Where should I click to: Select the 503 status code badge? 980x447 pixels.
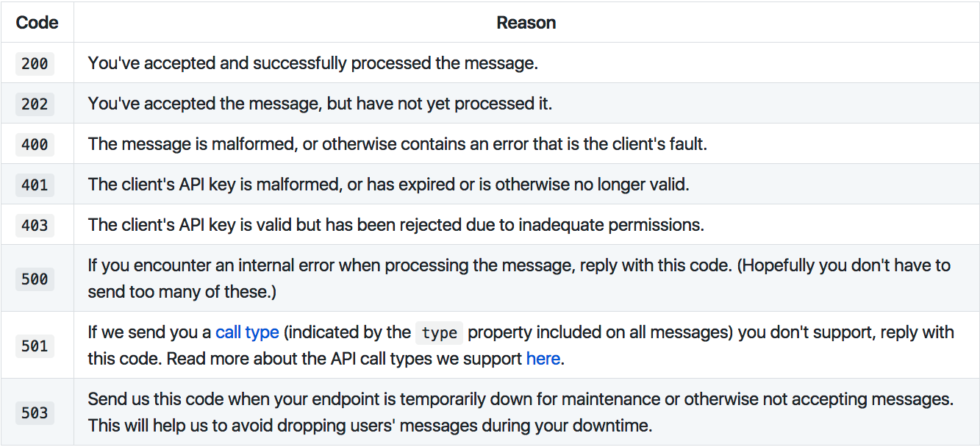tap(35, 412)
